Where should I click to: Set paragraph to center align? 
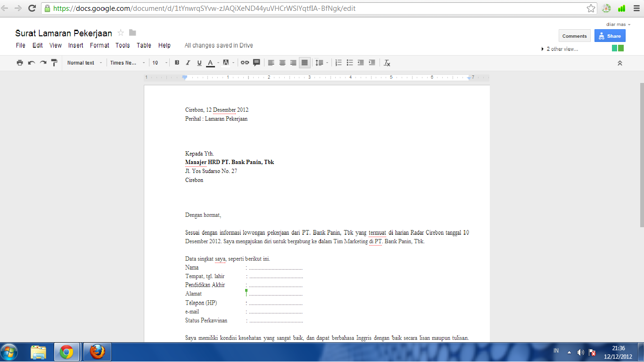[282, 63]
